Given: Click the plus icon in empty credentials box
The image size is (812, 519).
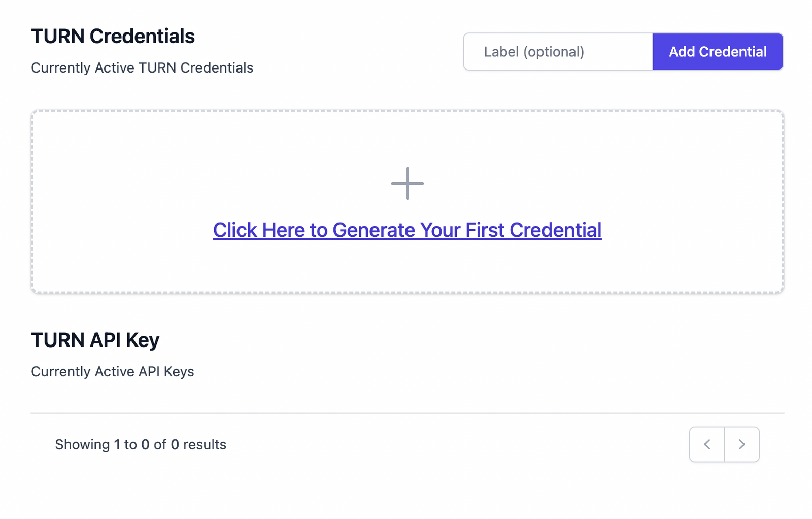Looking at the screenshot, I should coord(407,184).
